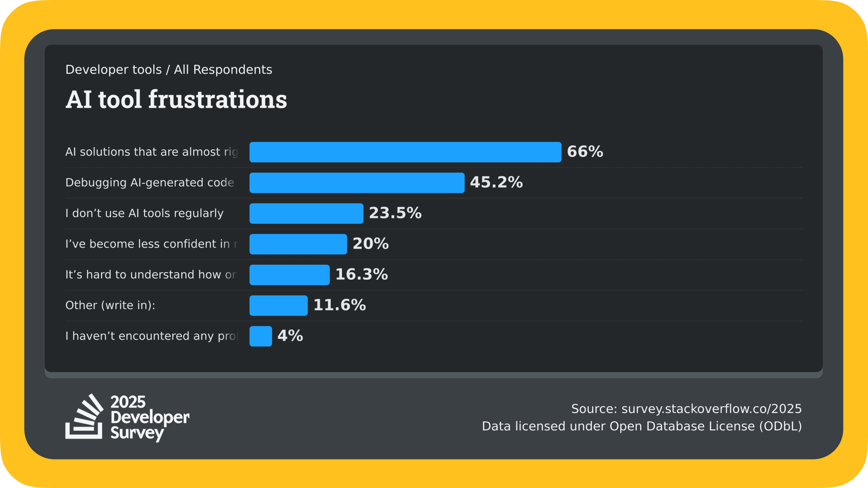The image size is (868, 488).
Task: Select the Developer tools / All Respondents breadcrumb
Action: (169, 70)
